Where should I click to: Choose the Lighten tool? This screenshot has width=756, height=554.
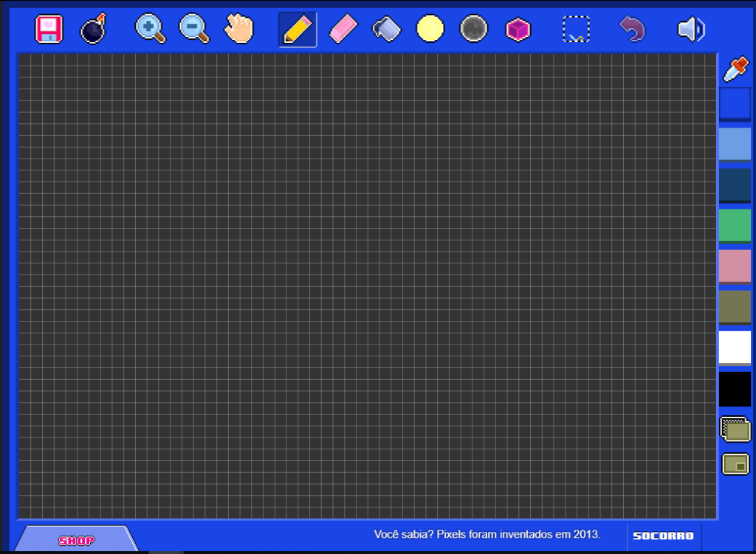(x=430, y=29)
